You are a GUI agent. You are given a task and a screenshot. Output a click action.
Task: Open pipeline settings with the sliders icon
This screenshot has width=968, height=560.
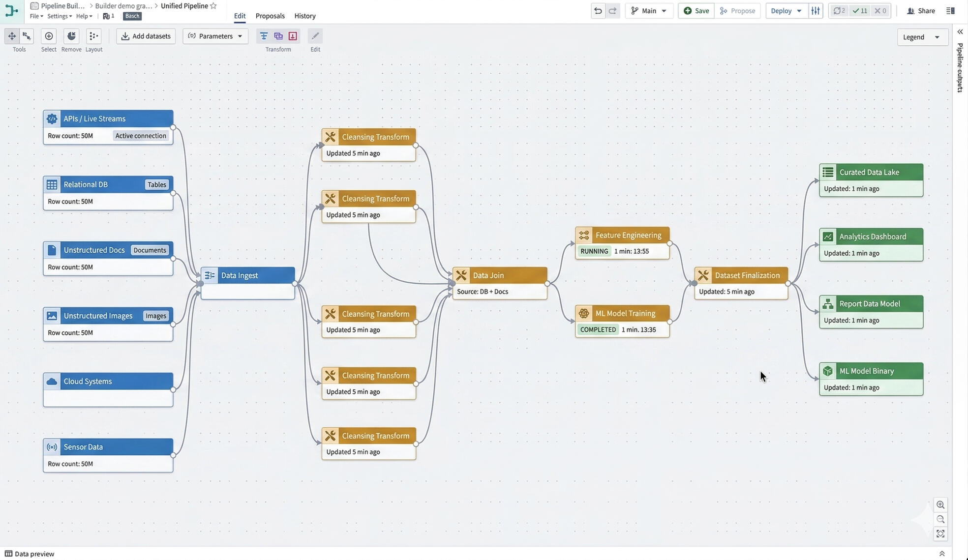pos(816,10)
